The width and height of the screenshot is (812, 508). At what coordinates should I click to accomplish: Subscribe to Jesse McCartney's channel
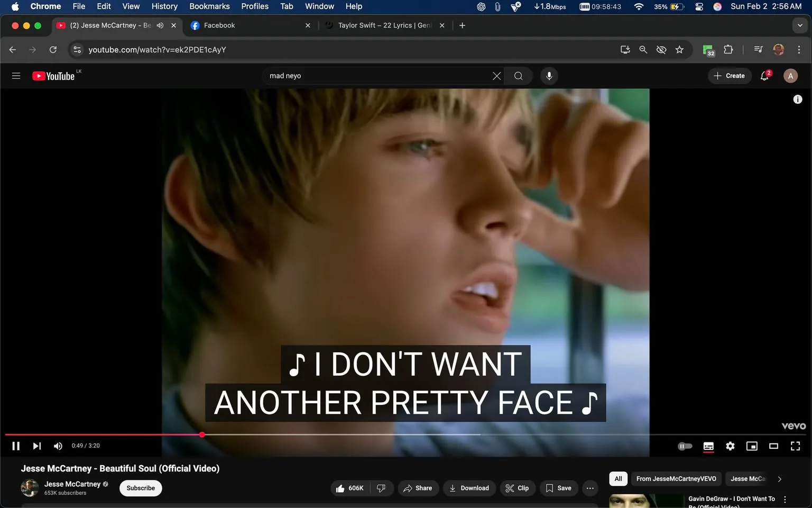pyautogui.click(x=140, y=488)
